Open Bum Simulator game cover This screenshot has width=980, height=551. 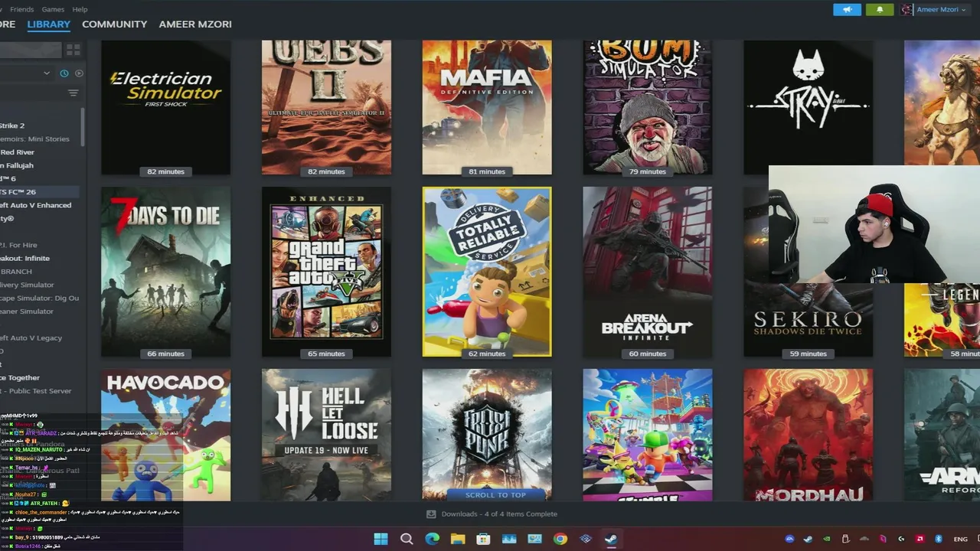tap(648, 107)
